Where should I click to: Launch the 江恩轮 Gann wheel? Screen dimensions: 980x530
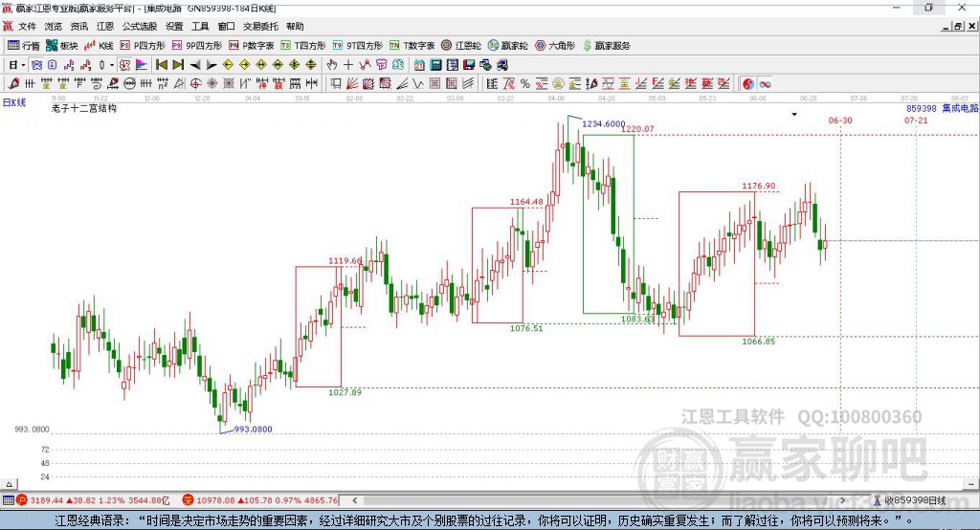coord(461,46)
